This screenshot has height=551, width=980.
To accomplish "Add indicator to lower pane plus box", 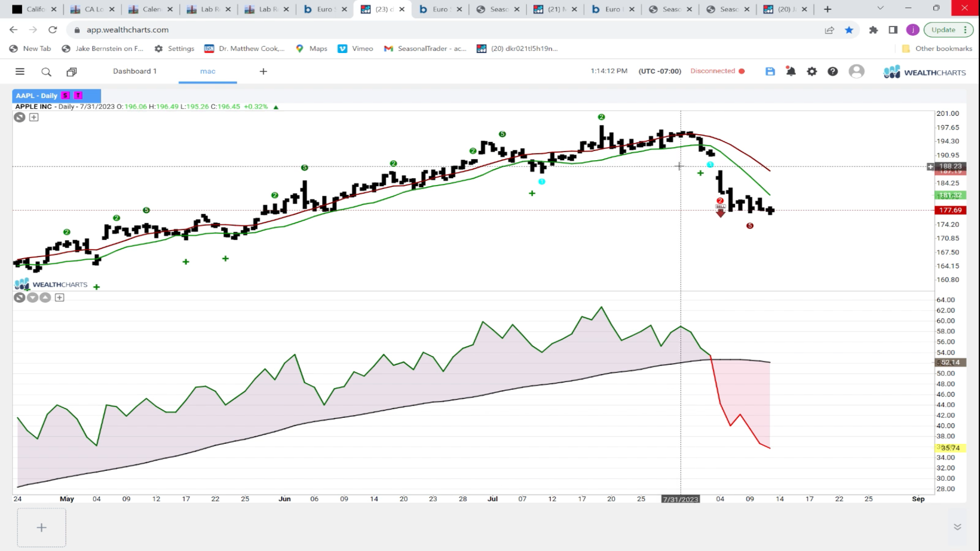I will [59, 297].
